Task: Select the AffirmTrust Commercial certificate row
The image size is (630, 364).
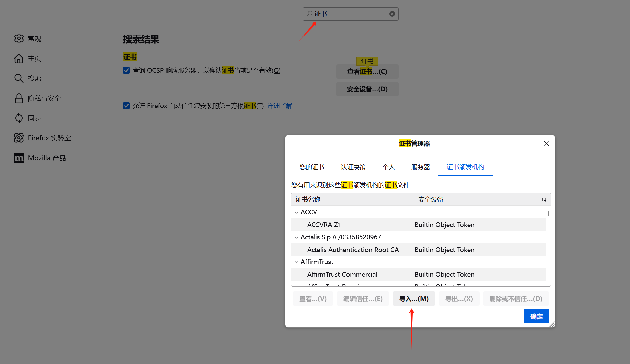Action: (x=418, y=274)
